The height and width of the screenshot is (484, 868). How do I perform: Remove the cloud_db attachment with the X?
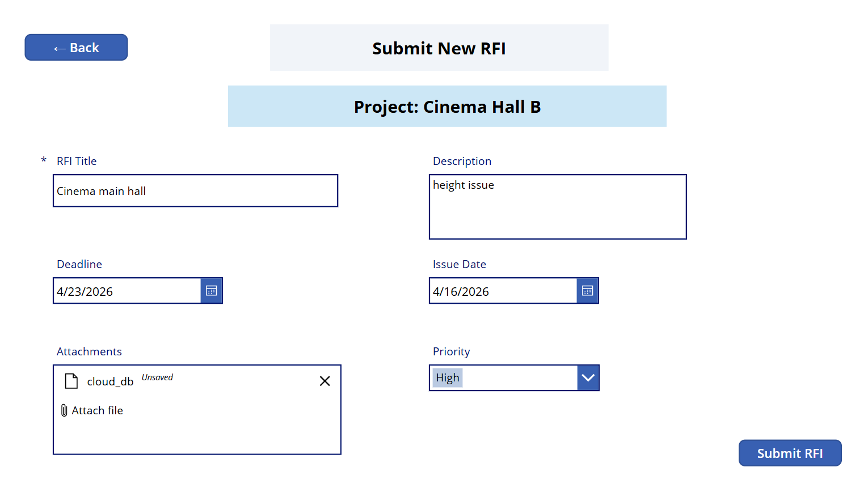tap(325, 380)
